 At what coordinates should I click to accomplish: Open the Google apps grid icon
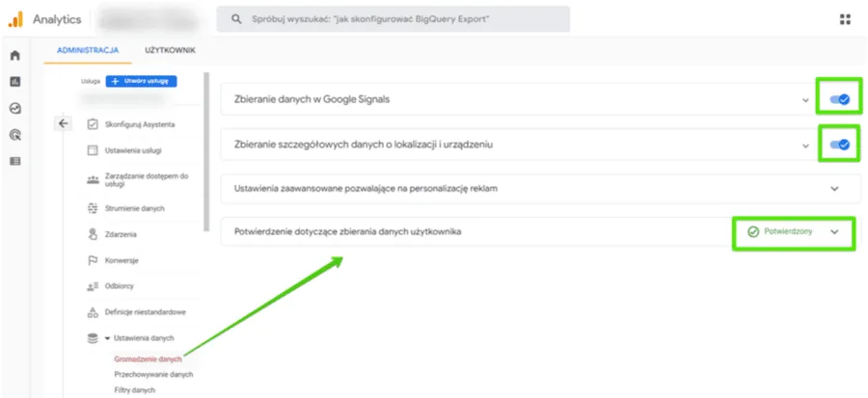(845, 19)
